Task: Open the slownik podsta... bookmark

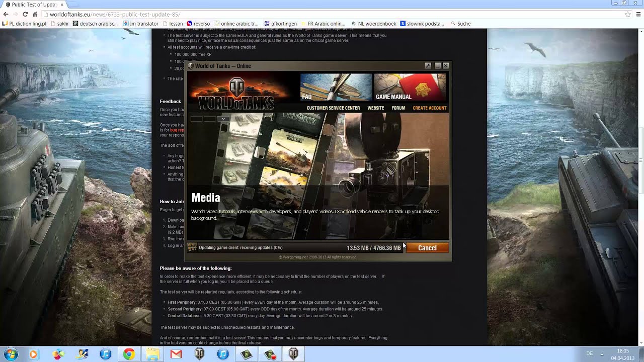Action: (422, 24)
